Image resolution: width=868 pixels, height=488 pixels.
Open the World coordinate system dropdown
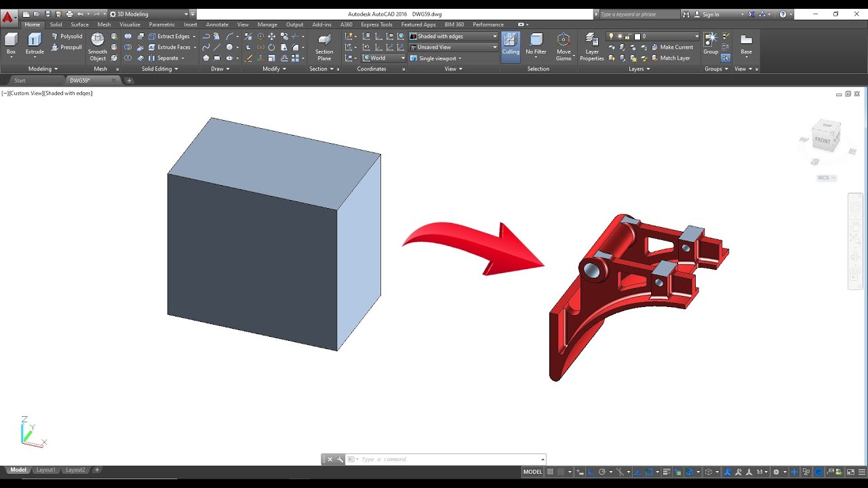pos(384,58)
